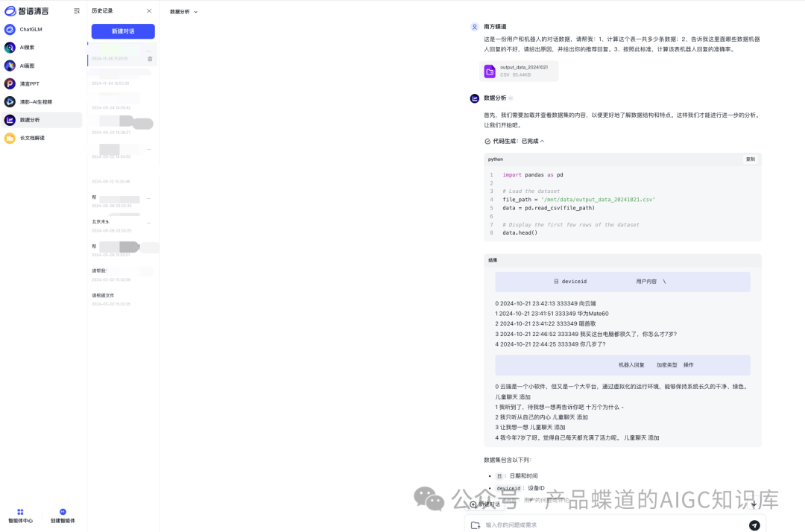This screenshot has height=532, width=805.
Task: Click the 加密类型 column header
Action: click(x=666, y=365)
